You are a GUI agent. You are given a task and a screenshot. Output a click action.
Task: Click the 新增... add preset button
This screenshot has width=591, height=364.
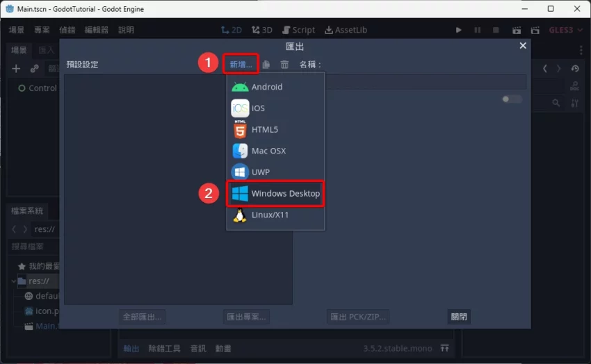coord(241,65)
